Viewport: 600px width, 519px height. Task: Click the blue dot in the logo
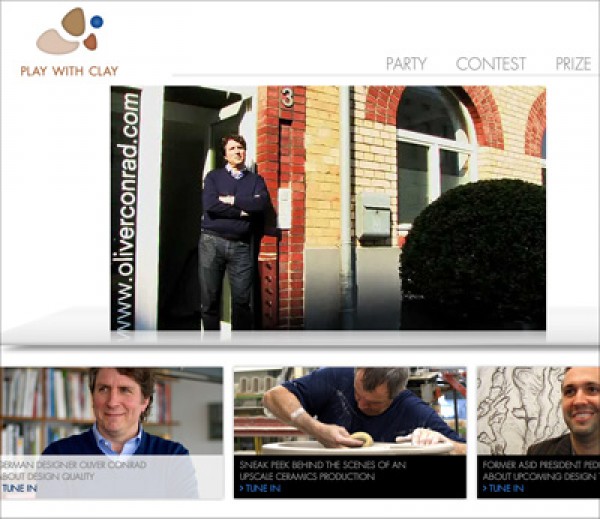tap(97, 22)
